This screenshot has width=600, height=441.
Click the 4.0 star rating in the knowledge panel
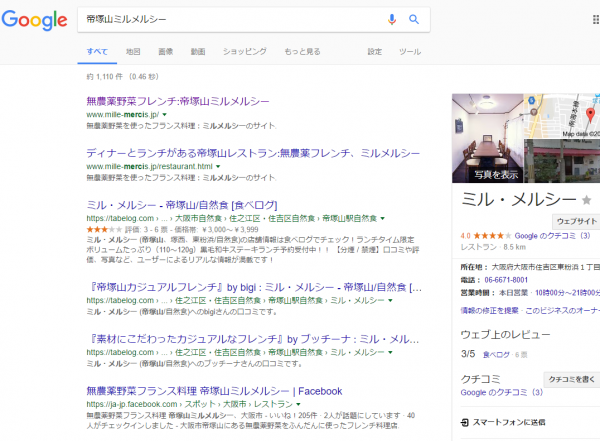coord(486,236)
